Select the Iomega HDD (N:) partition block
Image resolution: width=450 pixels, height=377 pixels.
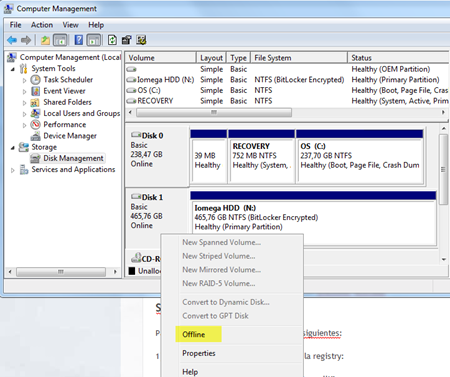pyautogui.click(x=313, y=218)
